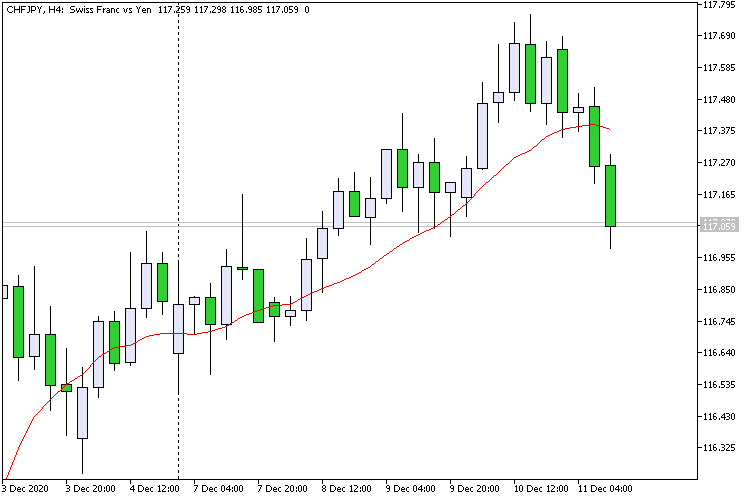Click the horizontal gray bid price line
Image resolution: width=750 pixels, height=500 pixels.
coord(349,224)
